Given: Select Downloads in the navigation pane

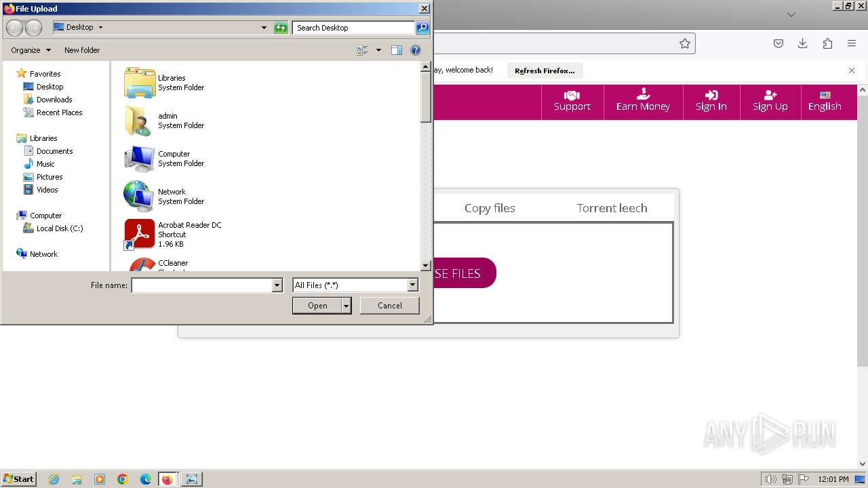Looking at the screenshot, I should click(x=54, y=100).
